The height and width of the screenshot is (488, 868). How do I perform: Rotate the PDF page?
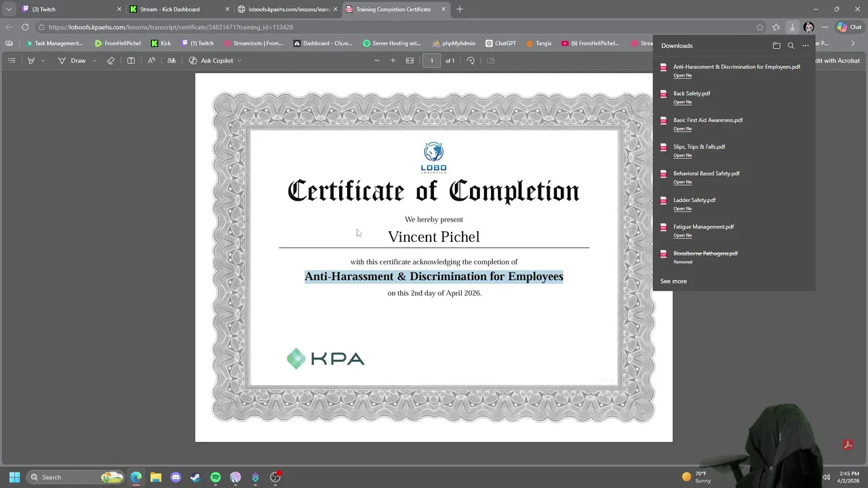471,60
